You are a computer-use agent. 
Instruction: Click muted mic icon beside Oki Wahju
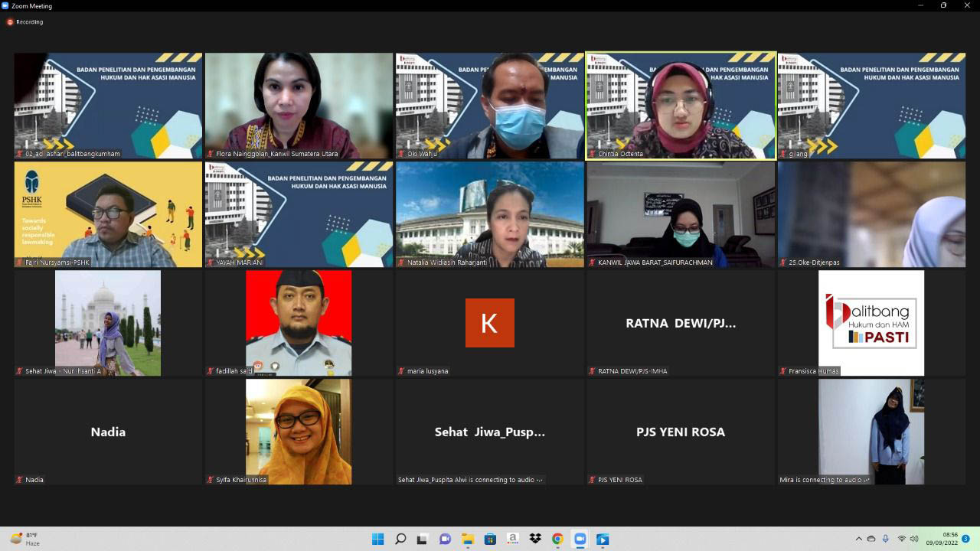401,154
